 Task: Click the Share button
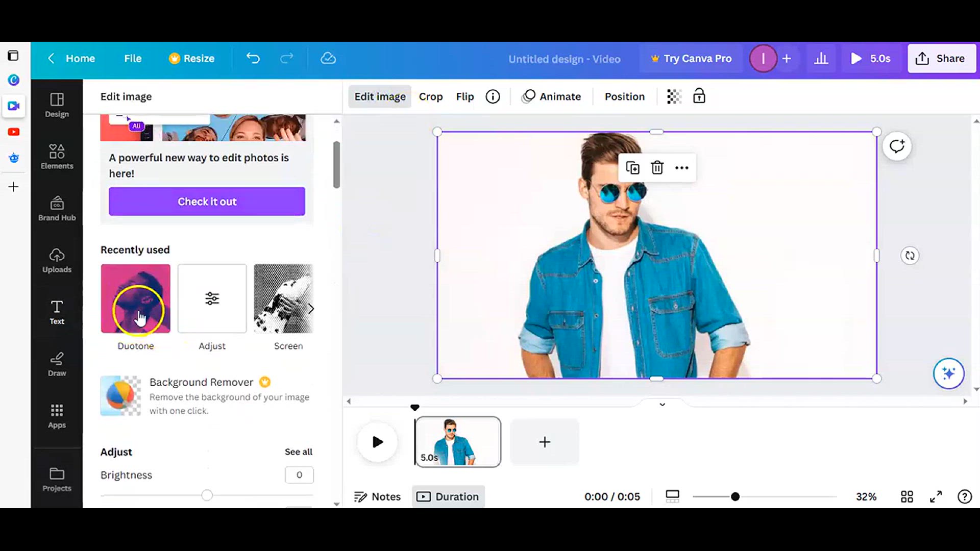tap(941, 59)
